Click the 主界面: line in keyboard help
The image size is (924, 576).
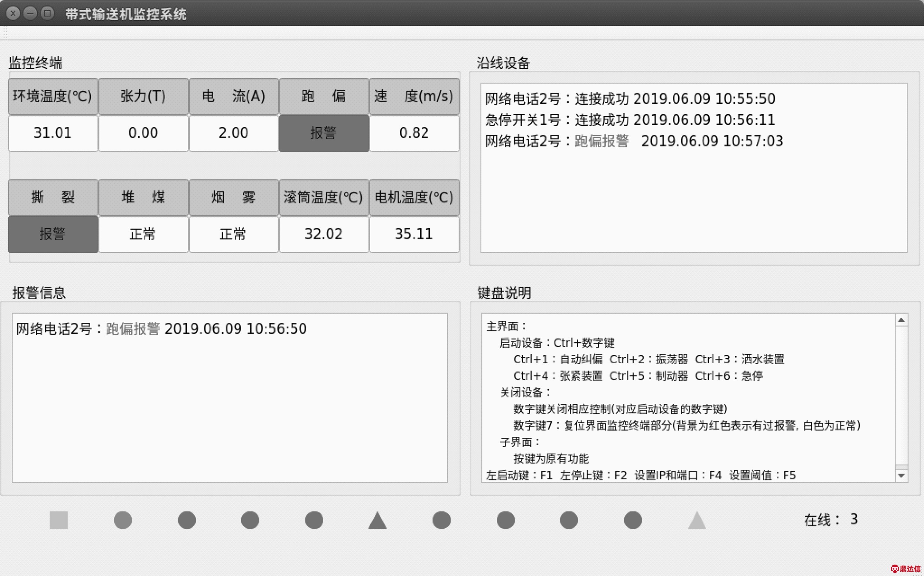[x=506, y=326]
